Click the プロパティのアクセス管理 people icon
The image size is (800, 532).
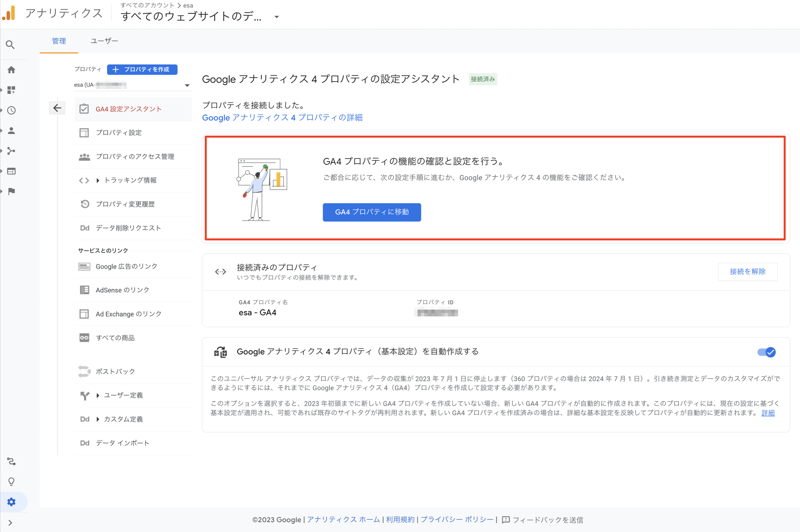point(84,157)
